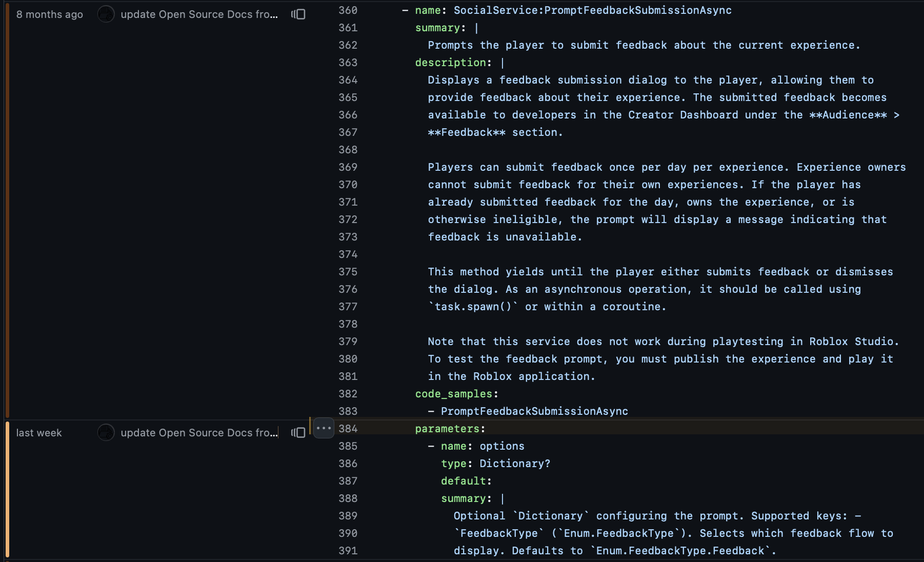Click "feedback is unavailable." line

tap(505, 237)
